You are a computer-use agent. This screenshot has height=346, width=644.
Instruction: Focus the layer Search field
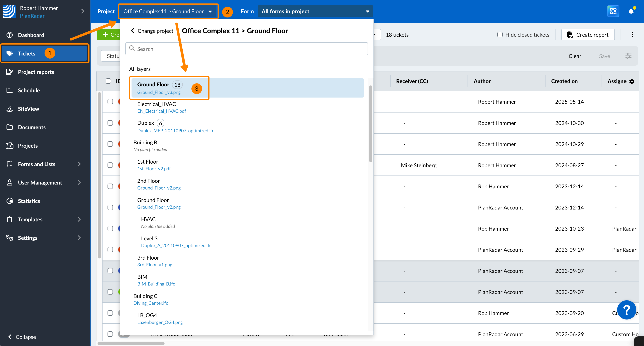(247, 49)
